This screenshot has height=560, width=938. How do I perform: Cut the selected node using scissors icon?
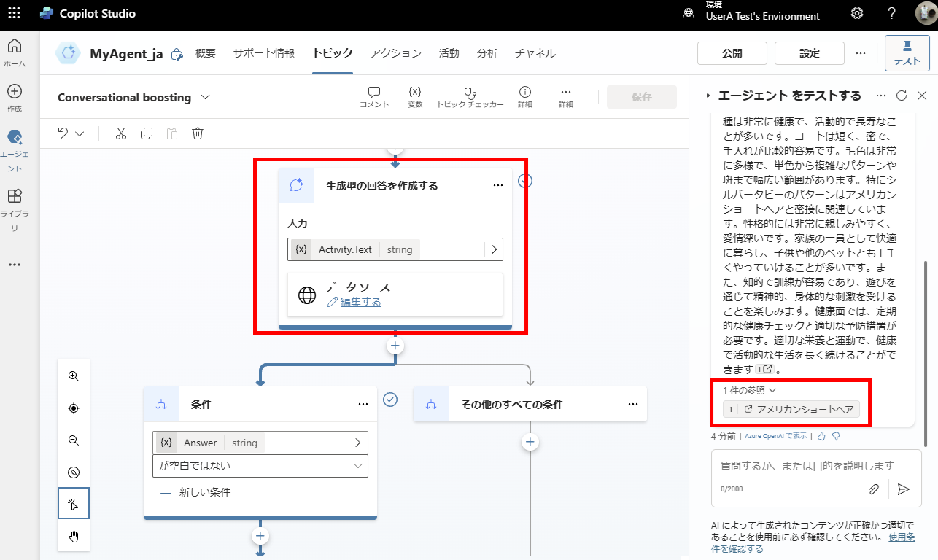pyautogui.click(x=120, y=133)
